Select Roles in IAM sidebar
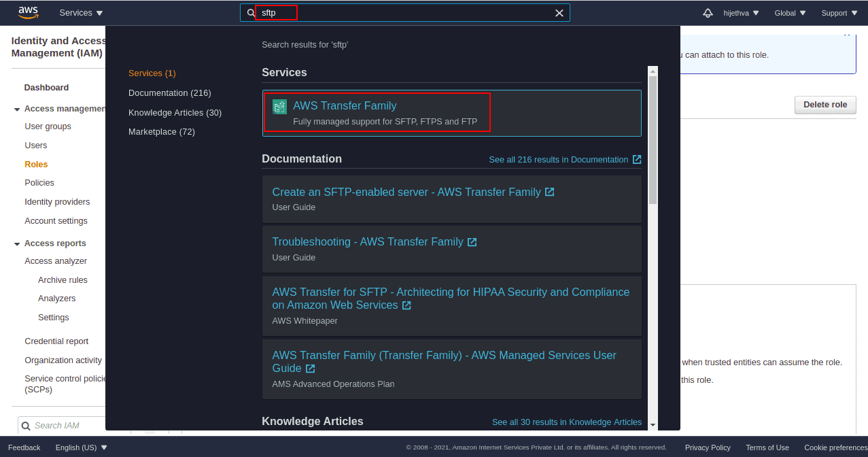 36,165
